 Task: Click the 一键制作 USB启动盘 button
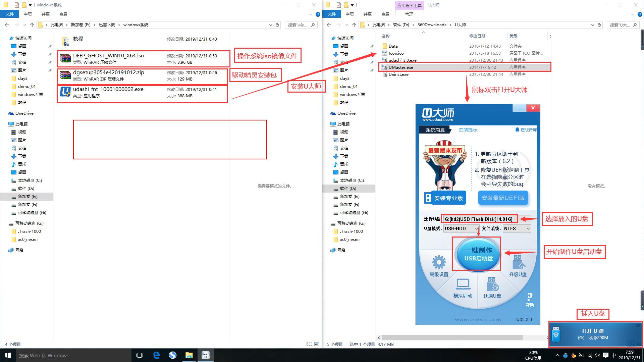[478, 254]
